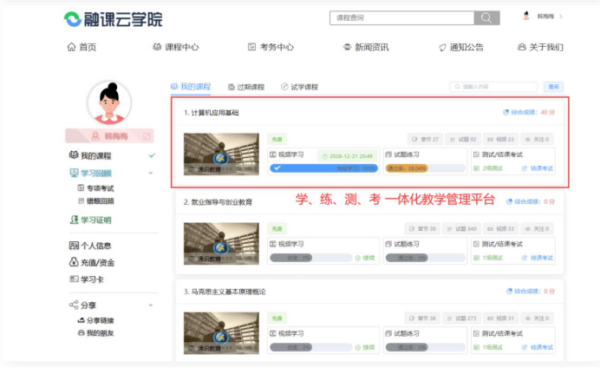
Task: Click the 视频 31 badge on course 3
Action: pos(501,318)
